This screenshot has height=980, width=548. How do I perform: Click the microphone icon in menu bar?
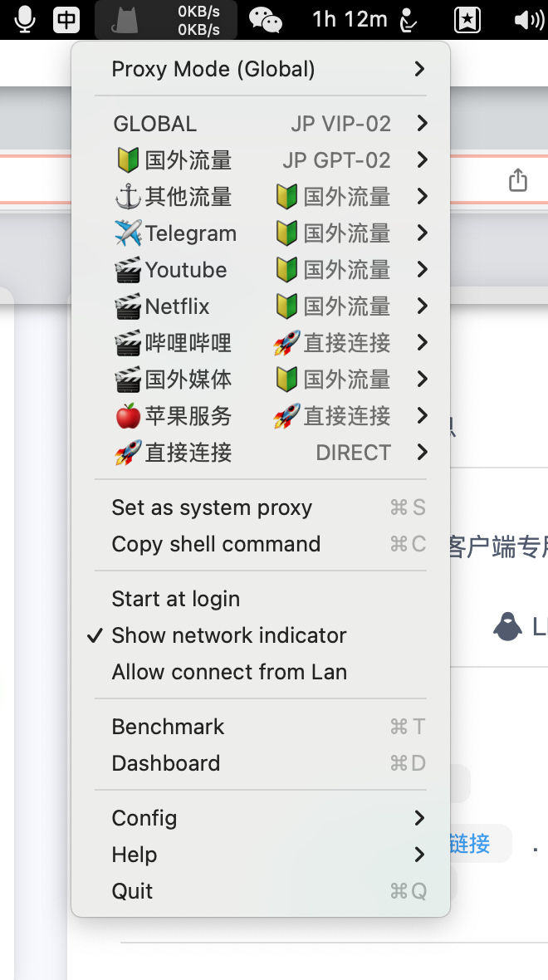[25, 19]
